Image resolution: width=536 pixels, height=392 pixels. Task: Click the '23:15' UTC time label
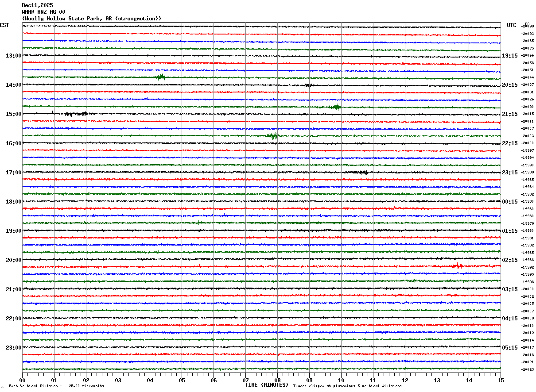tap(510, 173)
